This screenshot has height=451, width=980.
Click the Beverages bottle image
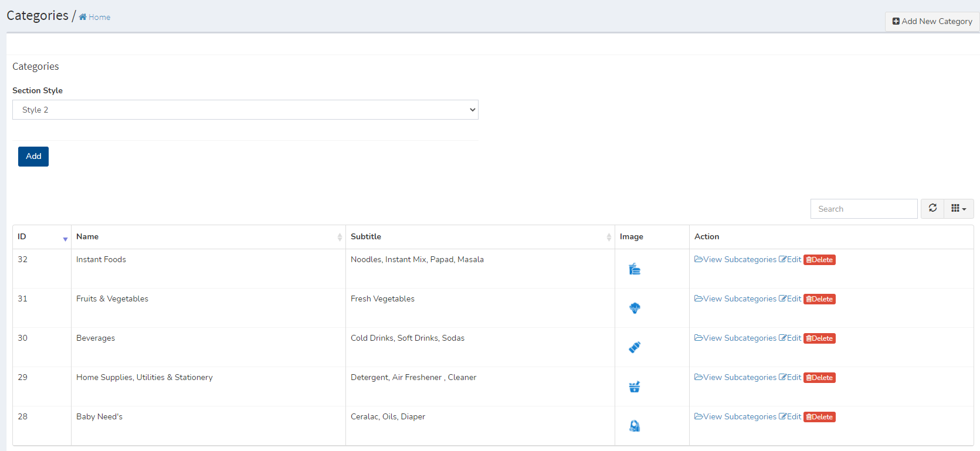pos(635,347)
